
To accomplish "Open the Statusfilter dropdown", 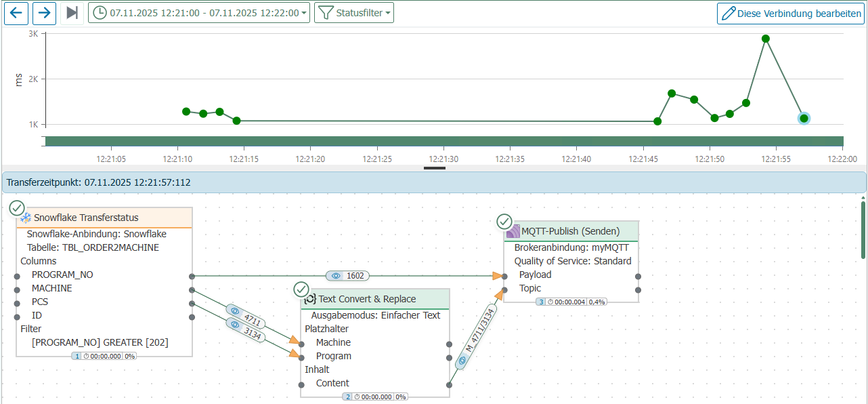I will [x=354, y=13].
